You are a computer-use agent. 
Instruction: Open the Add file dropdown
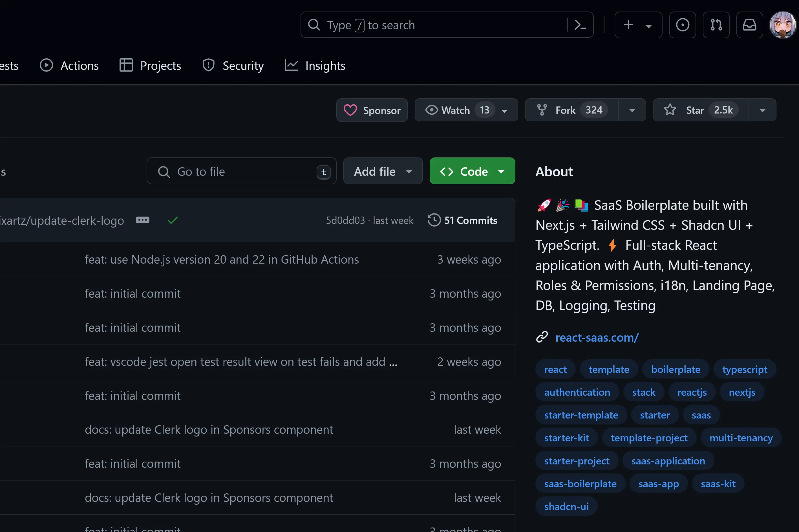(383, 171)
